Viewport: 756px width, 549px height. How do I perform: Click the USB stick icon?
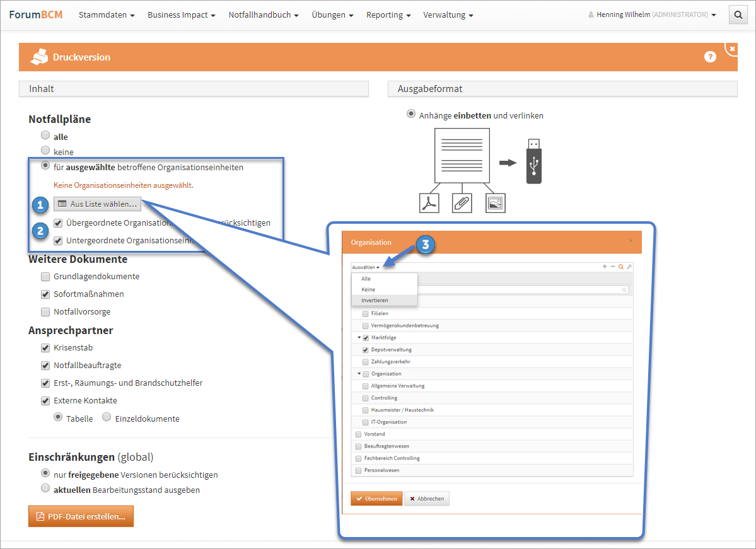pyautogui.click(x=534, y=161)
